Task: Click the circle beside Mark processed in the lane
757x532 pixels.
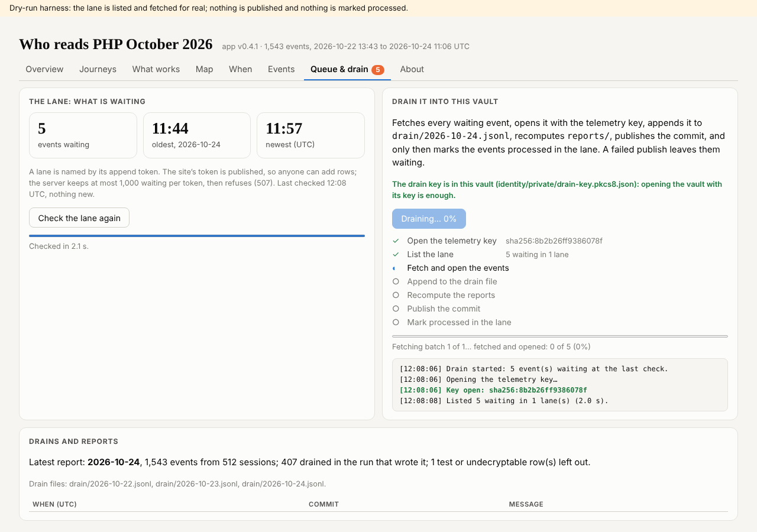Action: click(x=396, y=322)
